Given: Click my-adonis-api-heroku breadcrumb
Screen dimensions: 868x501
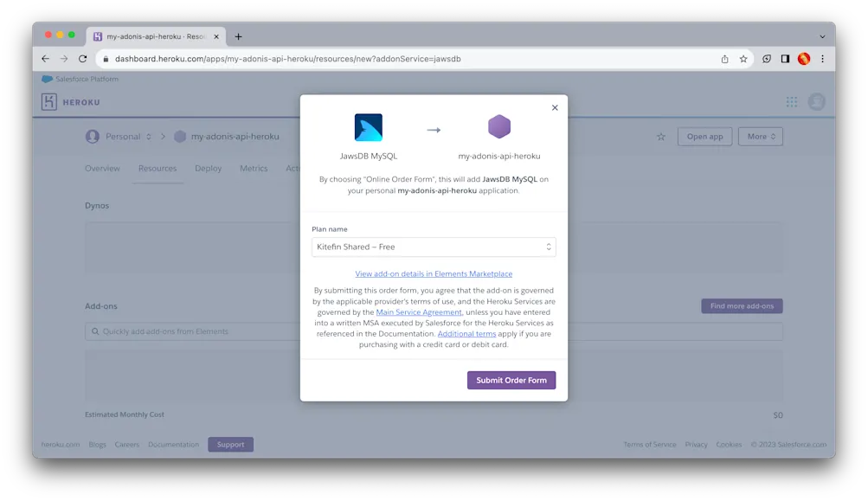Looking at the screenshot, I should [235, 137].
